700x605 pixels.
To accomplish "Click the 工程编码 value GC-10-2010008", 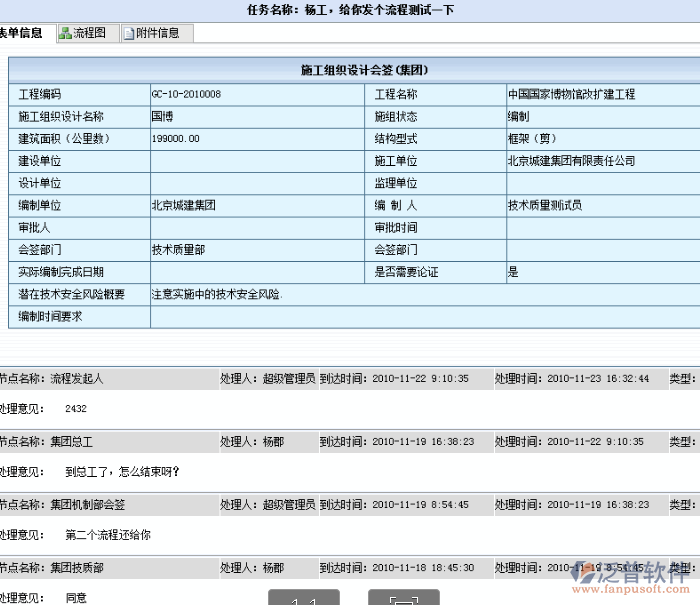I will click(186, 94).
